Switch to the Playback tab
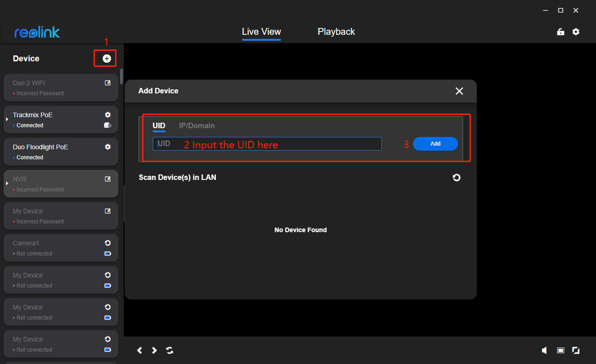The width and height of the screenshot is (596, 364). coord(336,32)
